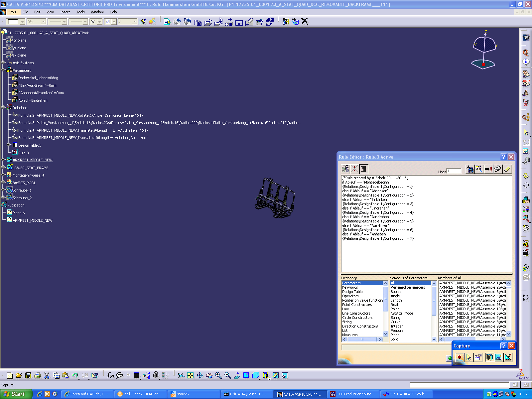Click the Undo arrow icon
The image size is (532, 399).
coord(75,375)
